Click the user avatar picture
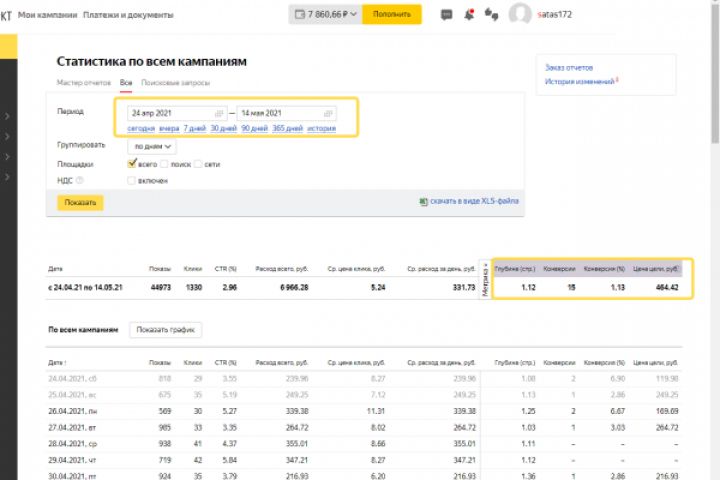Image resolution: width=720 pixels, height=480 pixels. (520, 14)
